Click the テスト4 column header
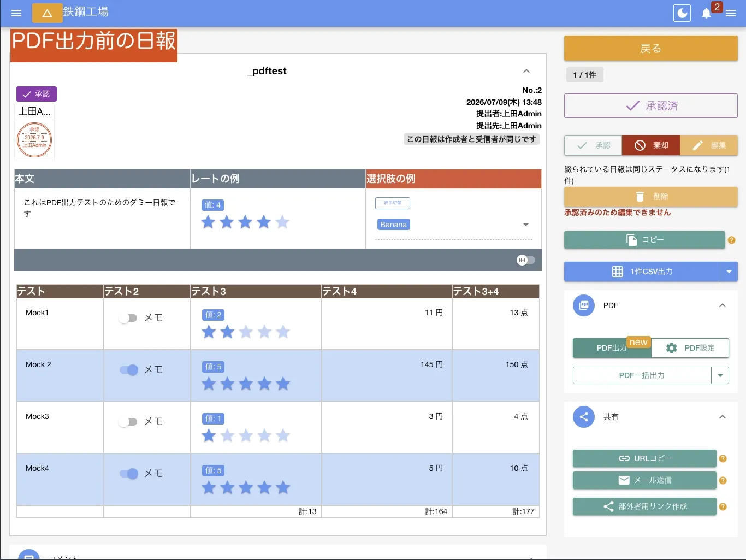 [387, 291]
